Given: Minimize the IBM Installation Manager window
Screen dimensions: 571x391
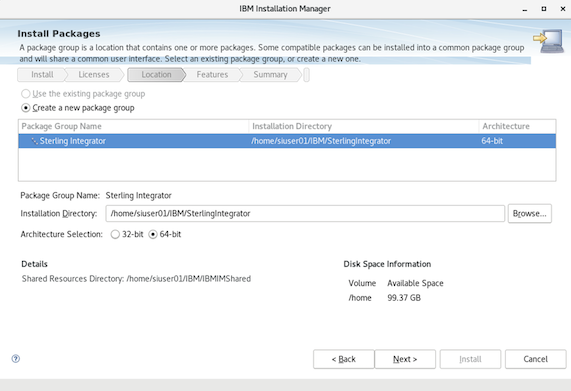Looking at the screenshot, I should [525, 9].
